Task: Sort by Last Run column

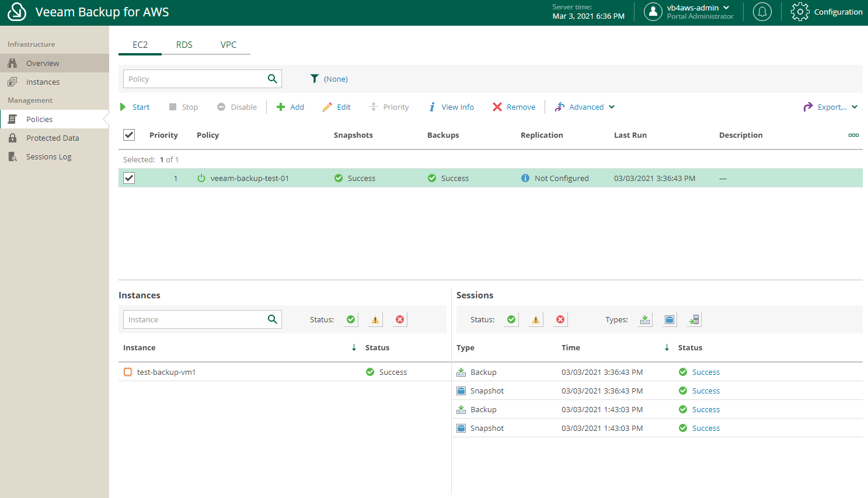Action: point(630,135)
